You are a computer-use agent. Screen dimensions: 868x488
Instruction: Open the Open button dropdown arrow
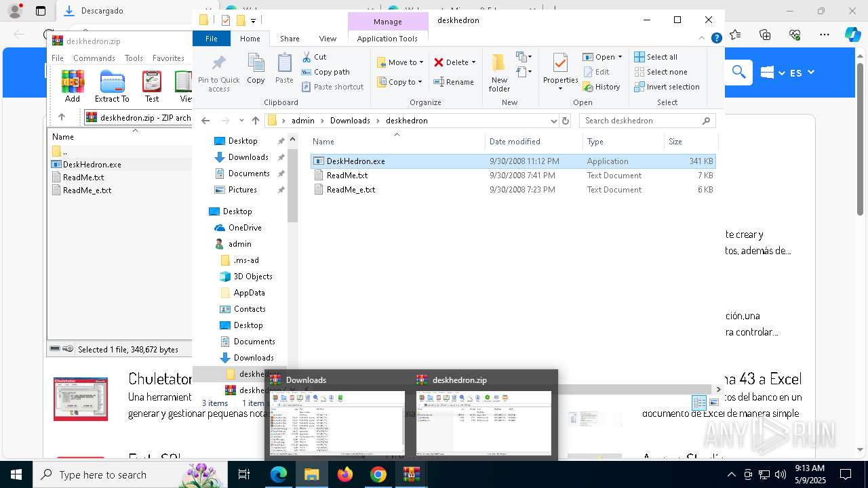[x=620, y=57]
